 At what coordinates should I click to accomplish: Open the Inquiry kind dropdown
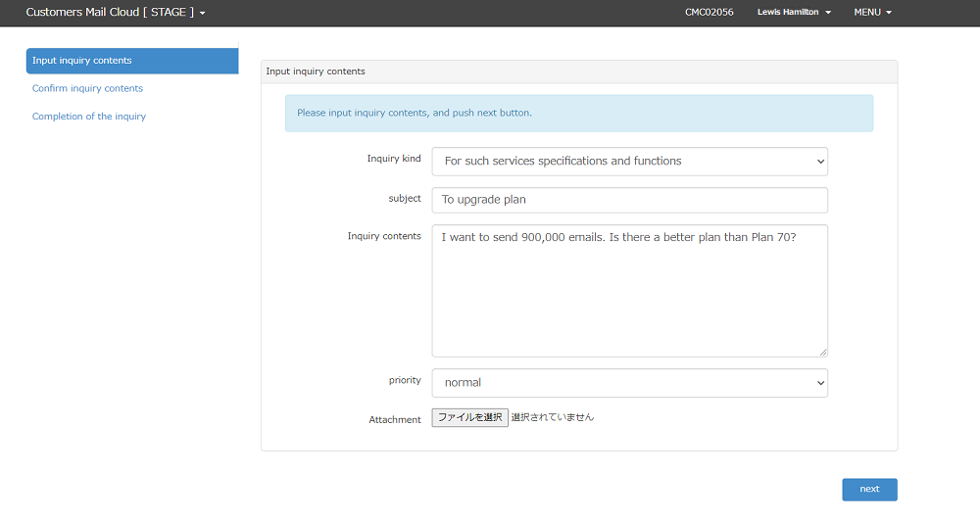[x=629, y=162]
